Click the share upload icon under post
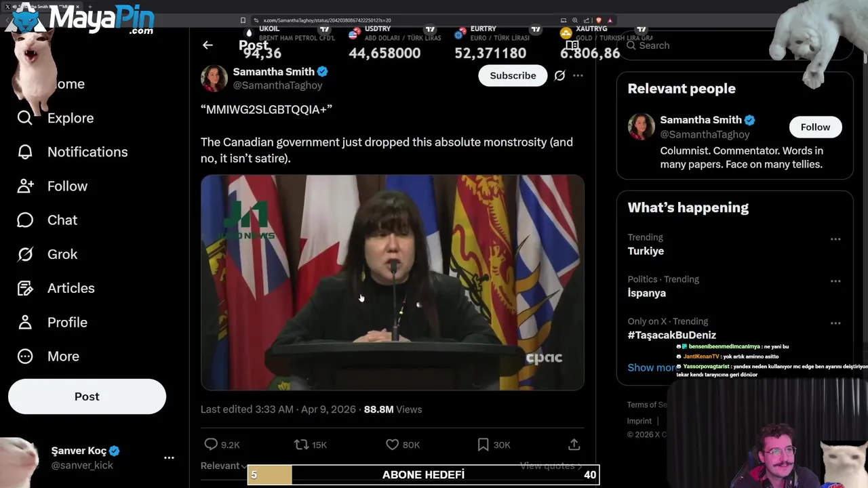This screenshot has width=868, height=488. 574,445
